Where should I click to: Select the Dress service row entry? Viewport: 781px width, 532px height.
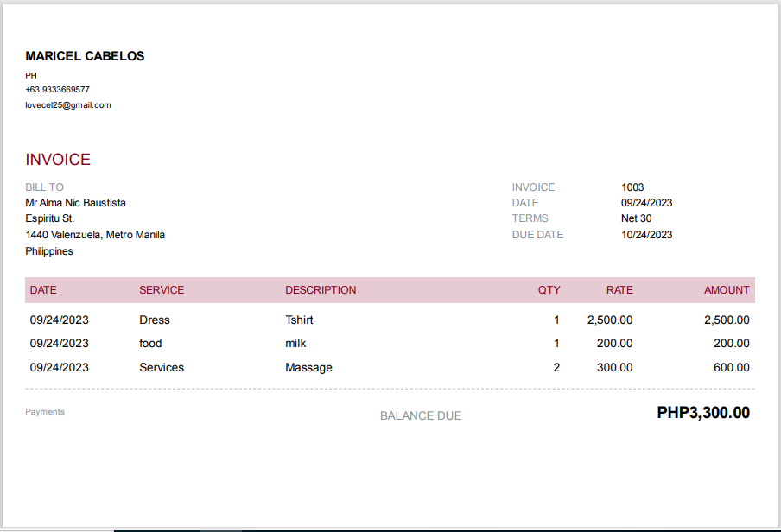pos(155,320)
